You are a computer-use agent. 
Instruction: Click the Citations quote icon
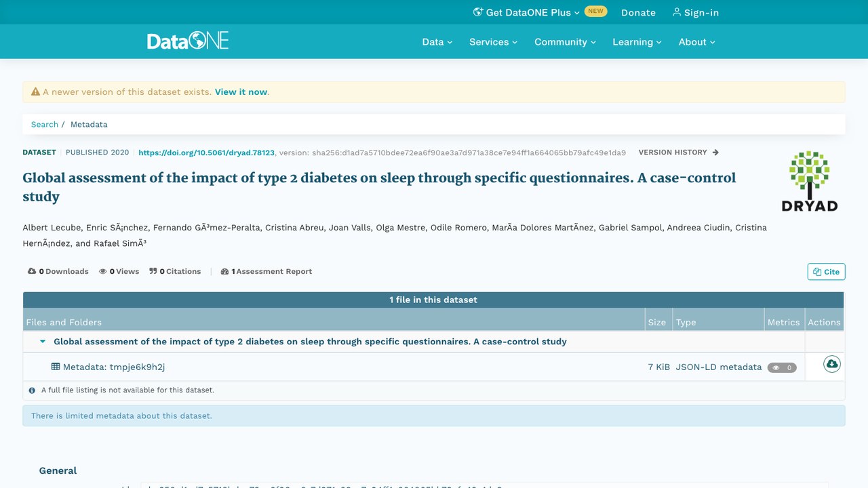point(153,271)
